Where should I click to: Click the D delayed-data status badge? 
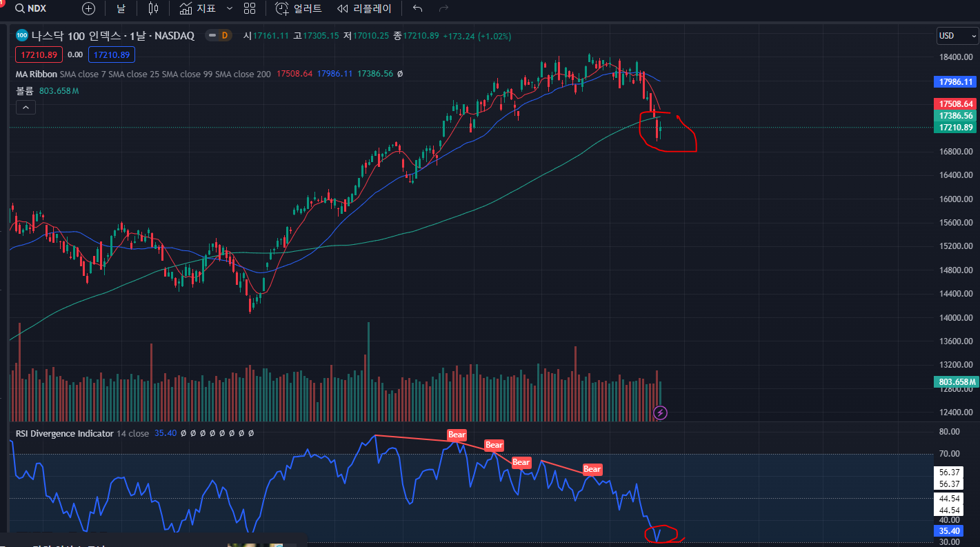223,35
